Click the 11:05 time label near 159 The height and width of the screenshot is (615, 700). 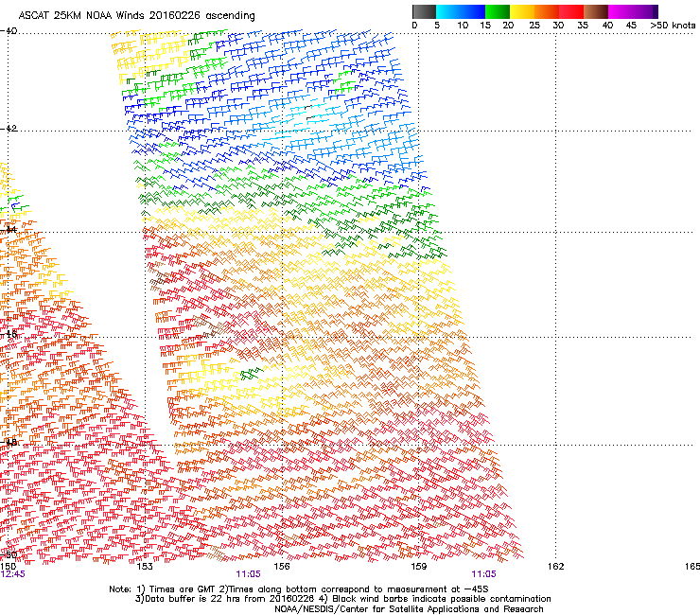click(483, 574)
